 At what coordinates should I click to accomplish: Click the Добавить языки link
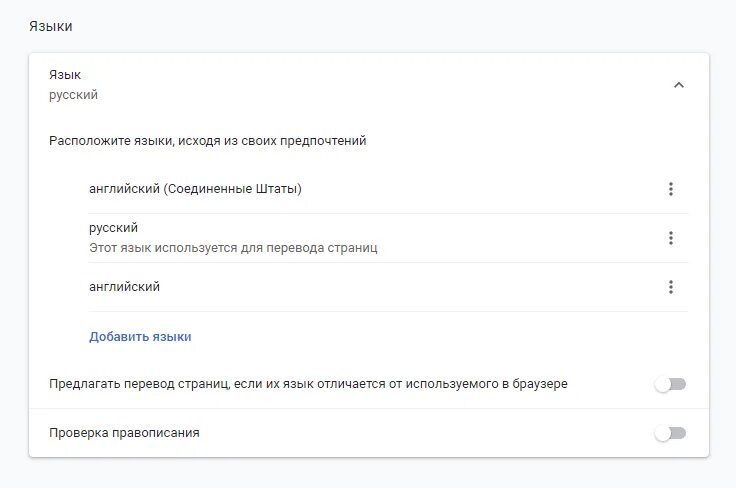tap(140, 337)
